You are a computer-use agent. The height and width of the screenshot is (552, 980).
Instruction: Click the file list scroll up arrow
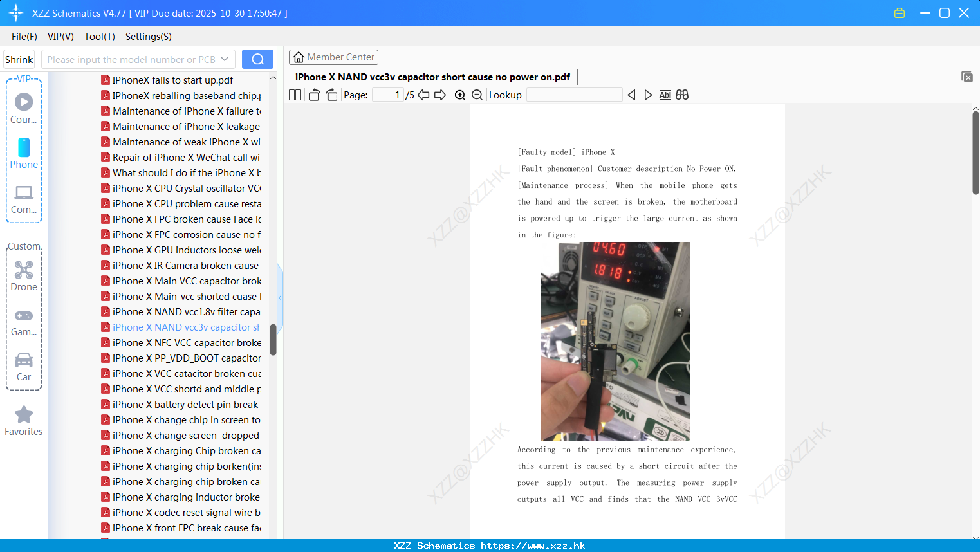click(273, 78)
